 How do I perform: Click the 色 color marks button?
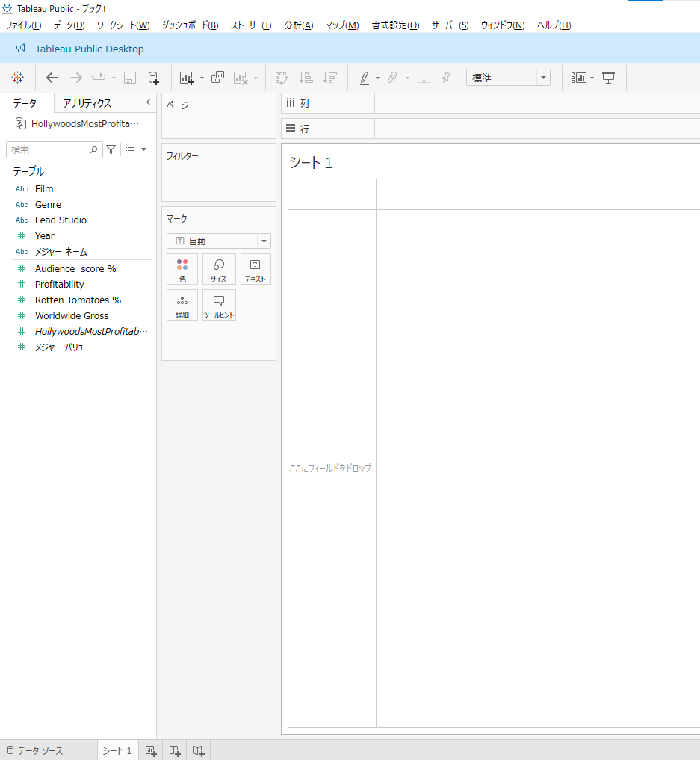pos(182,269)
